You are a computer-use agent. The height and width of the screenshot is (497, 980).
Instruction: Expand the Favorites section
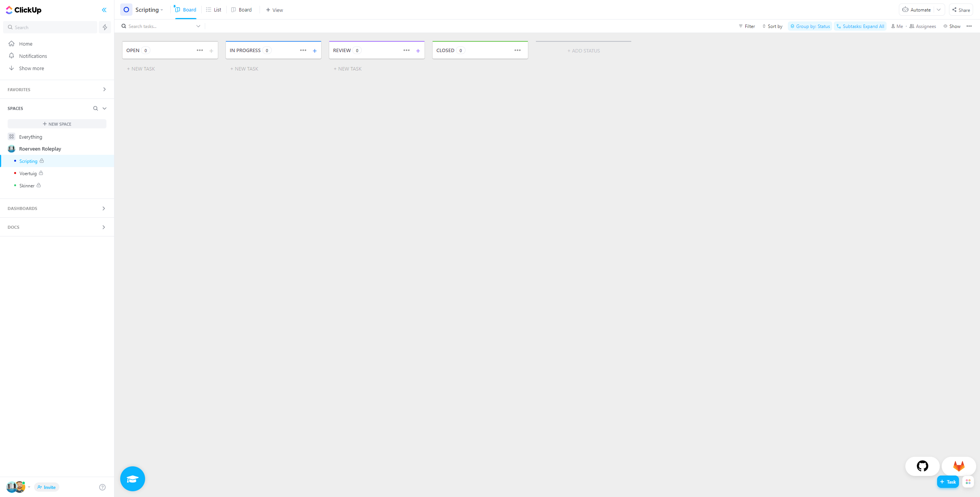[104, 89]
